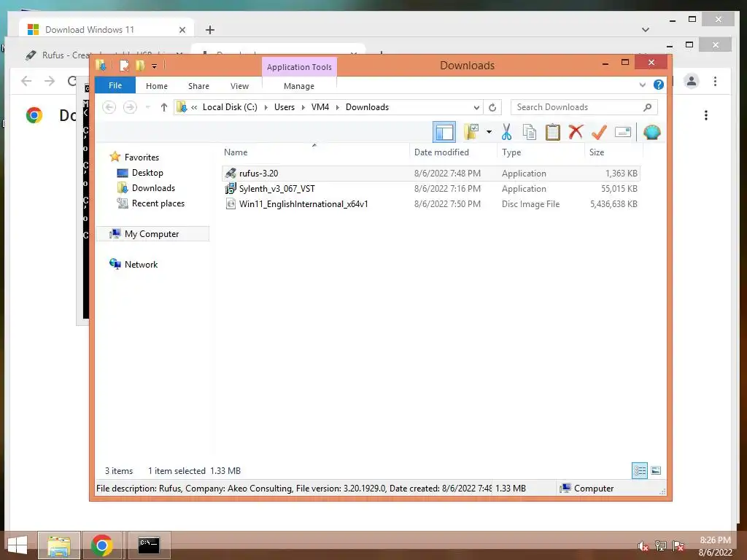Click the orange checkmark Properties icon

pyautogui.click(x=599, y=132)
